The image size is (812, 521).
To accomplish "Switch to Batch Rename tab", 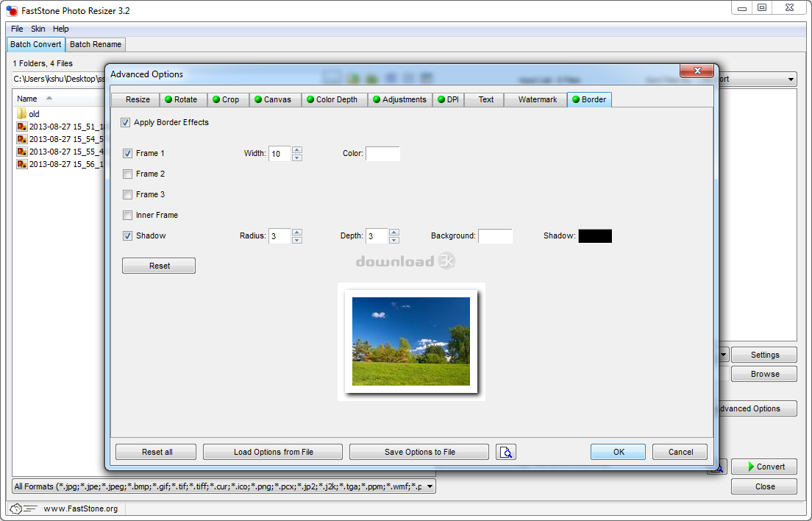I will click(x=96, y=45).
